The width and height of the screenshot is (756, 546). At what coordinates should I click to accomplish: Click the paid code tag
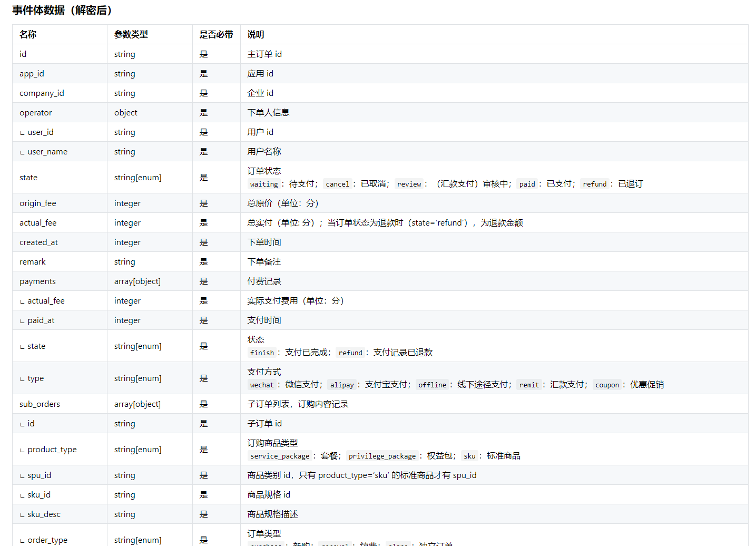click(527, 184)
